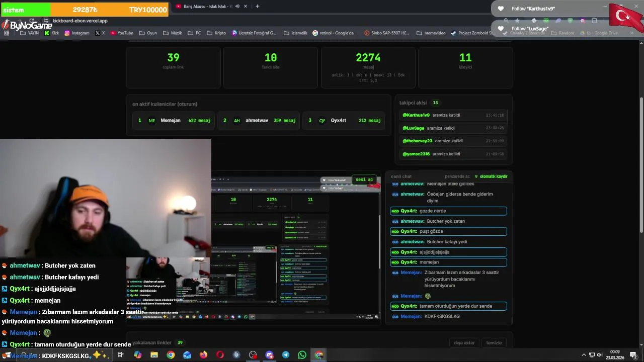
Task: Click 'pencerede aç' in canlı chat
Action: pyautogui.click(x=457, y=176)
